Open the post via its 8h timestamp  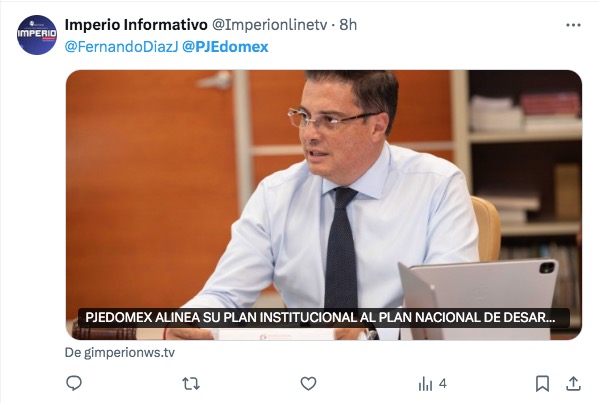pos(348,25)
